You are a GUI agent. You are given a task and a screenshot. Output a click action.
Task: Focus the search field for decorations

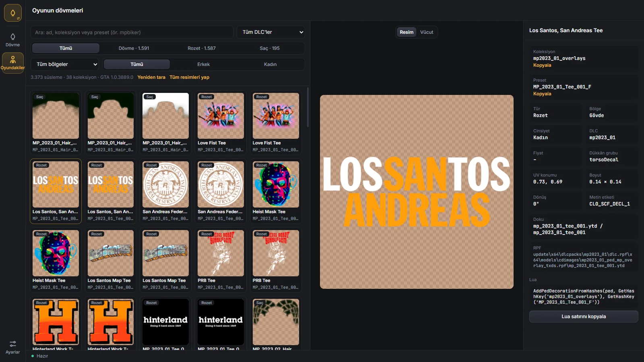pos(132,32)
